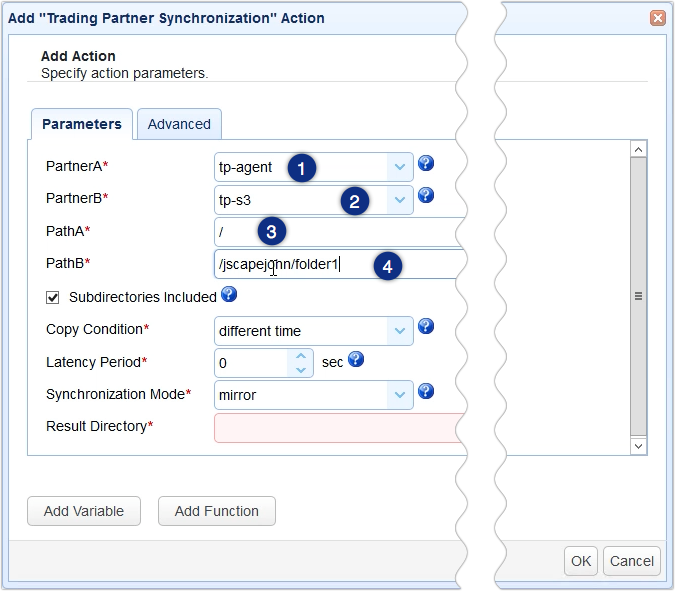The image size is (675, 591).
Task: Cancel the dialog
Action: (x=632, y=561)
